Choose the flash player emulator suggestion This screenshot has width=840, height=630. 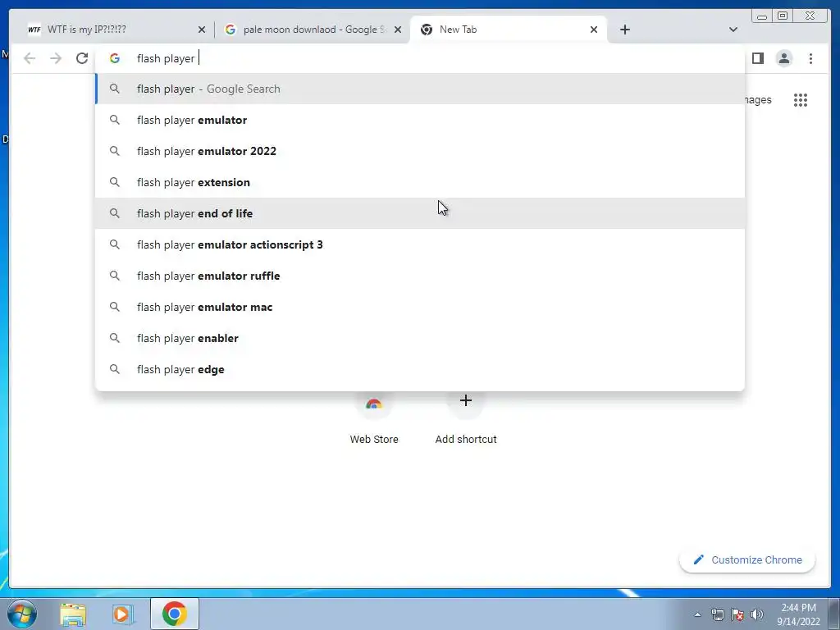click(420, 120)
